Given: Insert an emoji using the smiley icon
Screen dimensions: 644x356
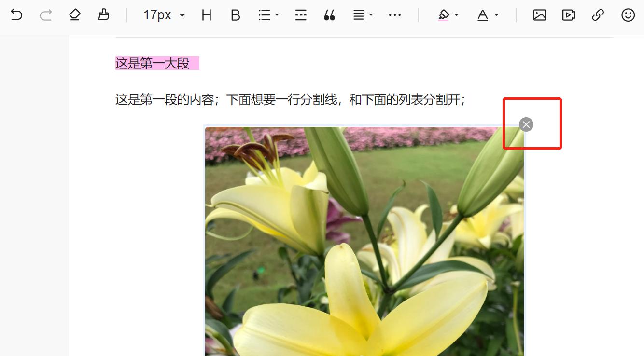Looking at the screenshot, I should click(627, 15).
